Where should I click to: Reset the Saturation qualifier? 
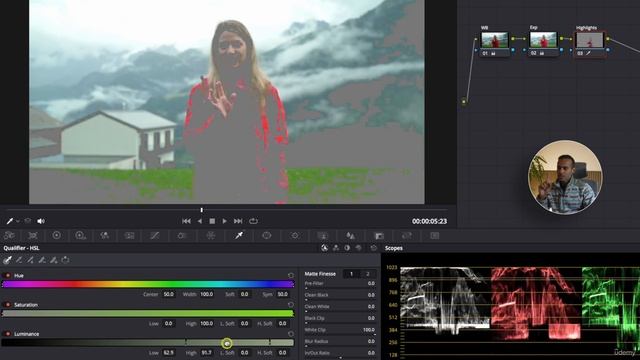pyautogui.click(x=291, y=304)
